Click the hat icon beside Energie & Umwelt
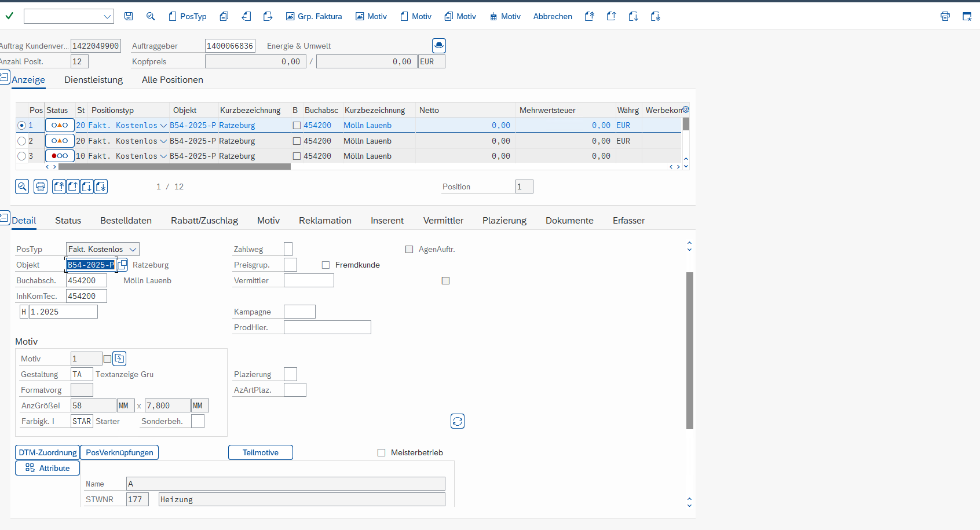The width and height of the screenshot is (980, 530). [439, 45]
